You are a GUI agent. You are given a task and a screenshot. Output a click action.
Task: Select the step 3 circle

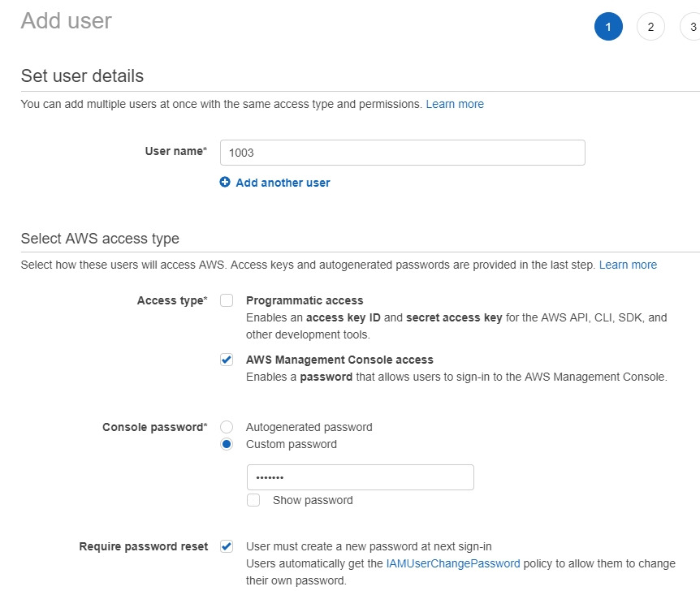point(691,27)
